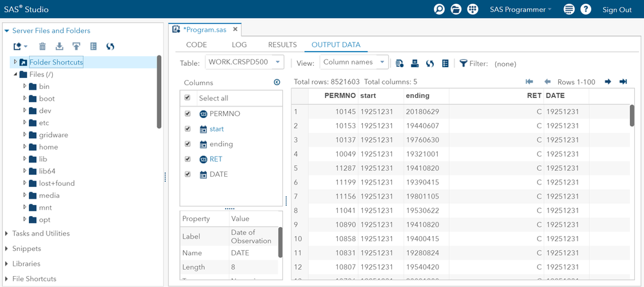Go to previous page of rows
This screenshot has width=644, height=287.
pos(547,82)
